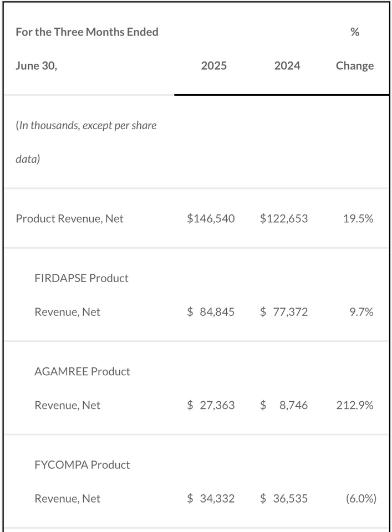Select the $122,653 value cell
This screenshot has height=532, width=392.
coord(284,218)
